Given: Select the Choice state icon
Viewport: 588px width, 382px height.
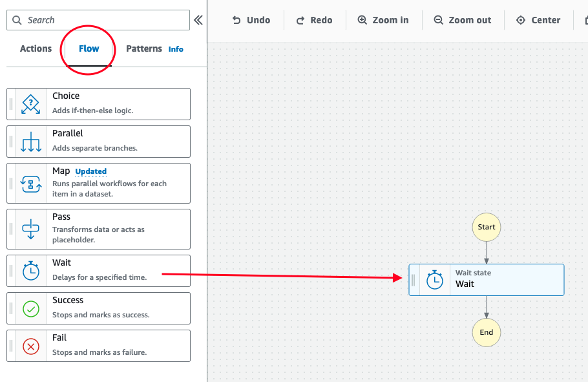Looking at the screenshot, I should coord(30,103).
